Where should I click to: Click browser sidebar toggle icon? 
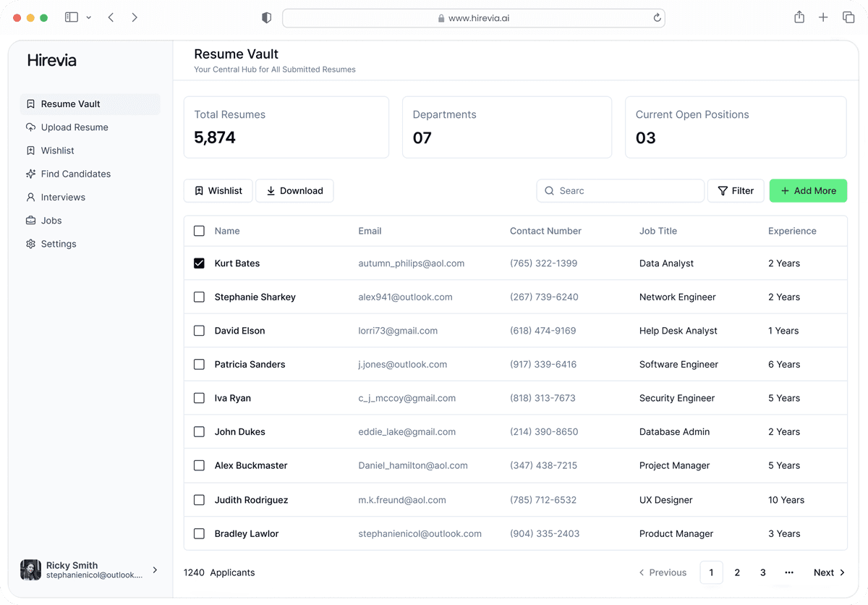click(x=72, y=17)
